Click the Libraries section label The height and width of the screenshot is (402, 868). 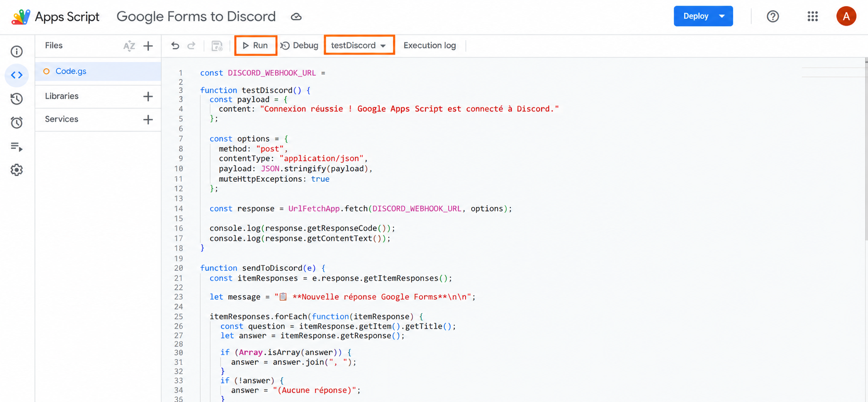(62, 96)
